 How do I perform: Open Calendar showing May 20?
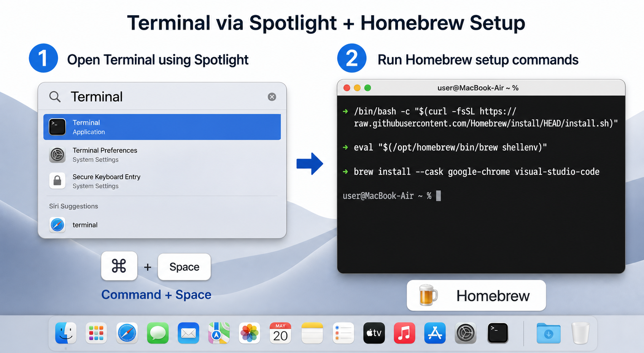pyautogui.click(x=280, y=333)
